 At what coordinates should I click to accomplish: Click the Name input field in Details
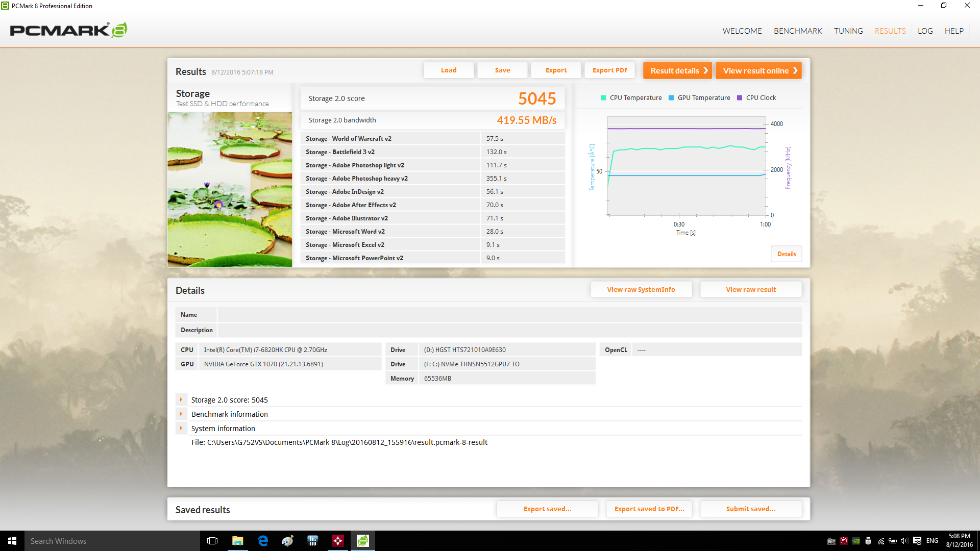509,315
